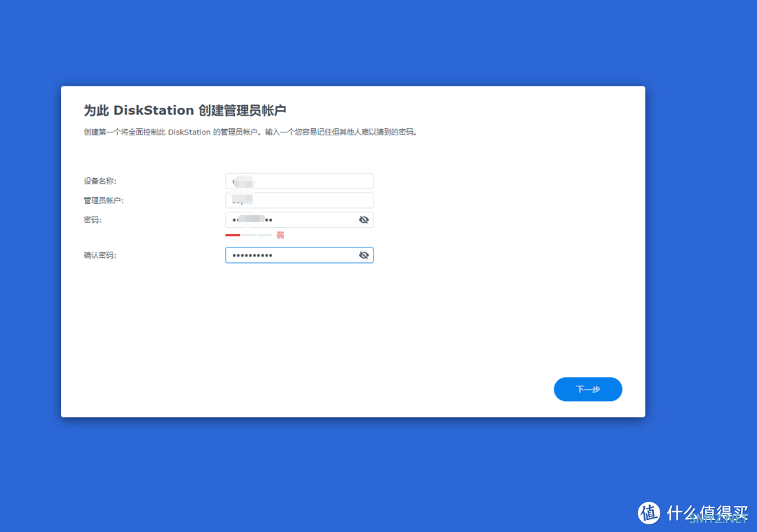Focus the 确认密码 password field
Viewport: 757px width, 532px height.
pos(299,255)
